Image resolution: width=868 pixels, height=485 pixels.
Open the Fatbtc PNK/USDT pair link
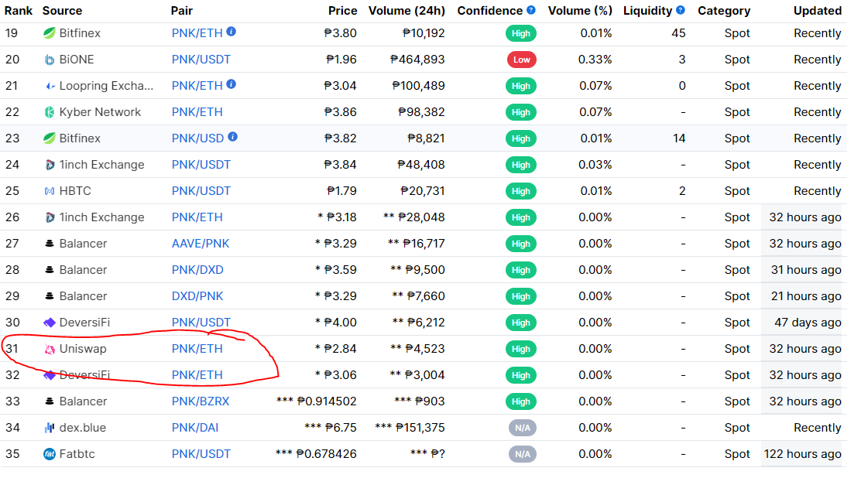point(201,454)
